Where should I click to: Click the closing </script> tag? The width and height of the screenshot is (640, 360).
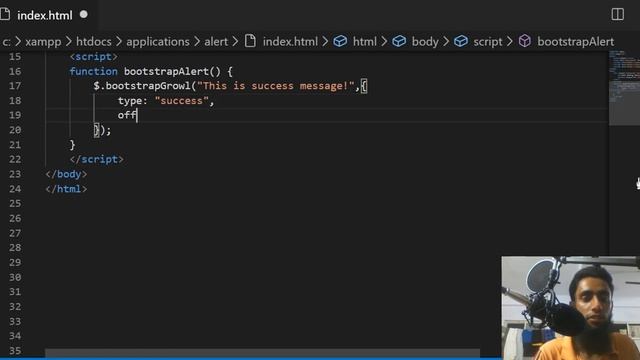(97, 160)
